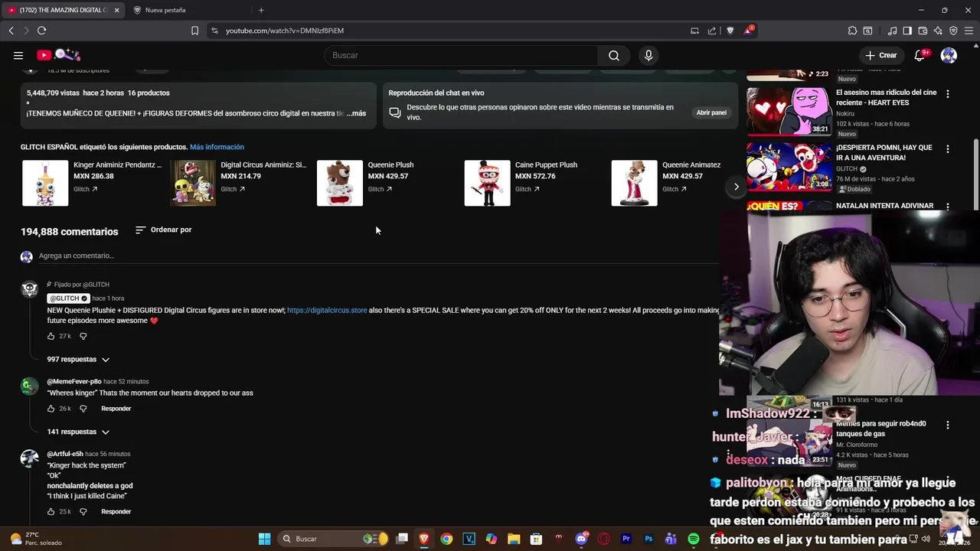The image size is (980, 551).
Task: Open Brave Leo AI sparkle icon
Action: (x=938, y=31)
